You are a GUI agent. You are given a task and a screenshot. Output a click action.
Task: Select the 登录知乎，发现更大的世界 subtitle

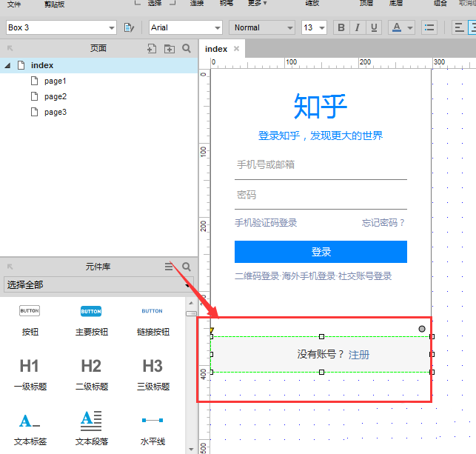321,136
